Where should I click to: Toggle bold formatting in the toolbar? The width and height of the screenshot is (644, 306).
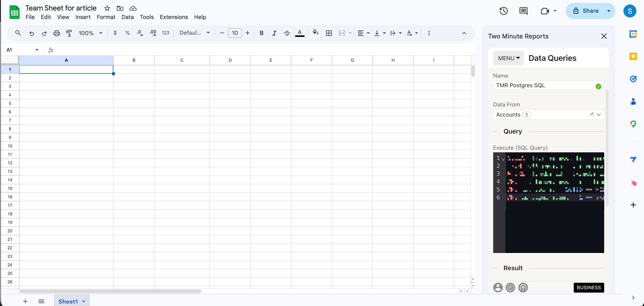[262, 33]
